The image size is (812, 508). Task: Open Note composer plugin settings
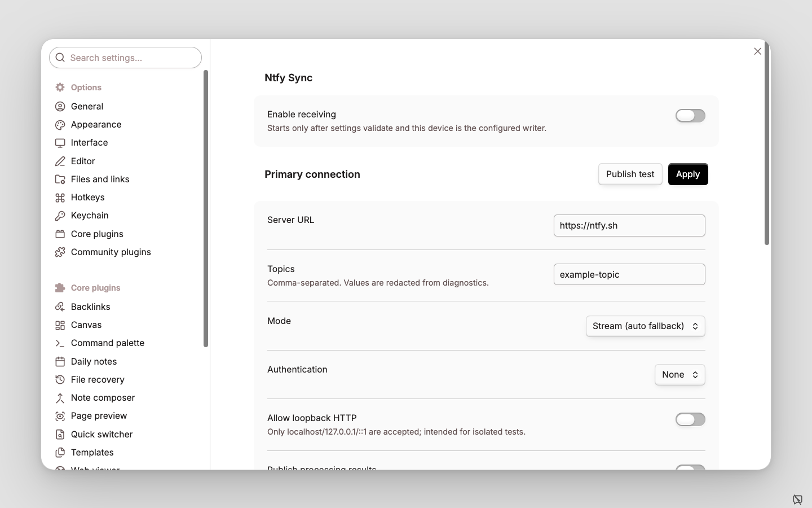[x=125, y=398]
